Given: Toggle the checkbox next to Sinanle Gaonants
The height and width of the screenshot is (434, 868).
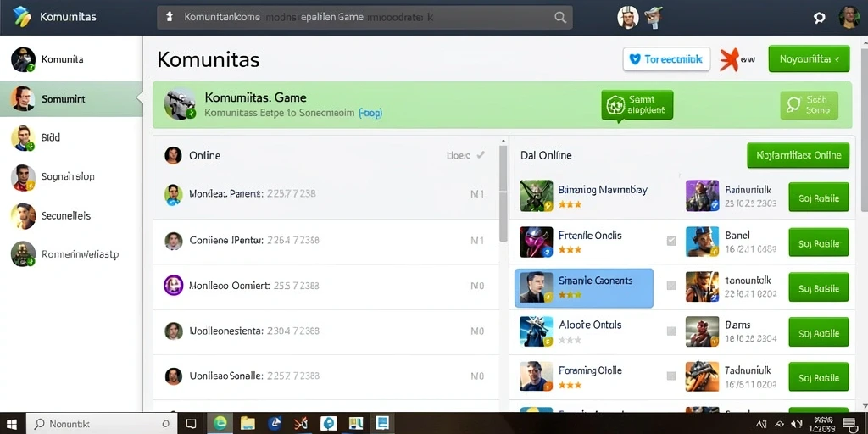Looking at the screenshot, I should pyautogui.click(x=671, y=286).
